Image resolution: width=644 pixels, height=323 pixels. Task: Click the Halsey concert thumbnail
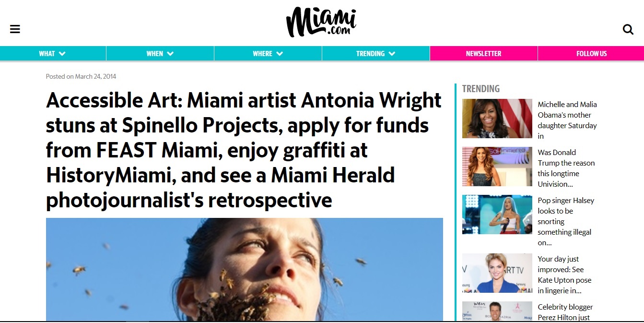[497, 215]
